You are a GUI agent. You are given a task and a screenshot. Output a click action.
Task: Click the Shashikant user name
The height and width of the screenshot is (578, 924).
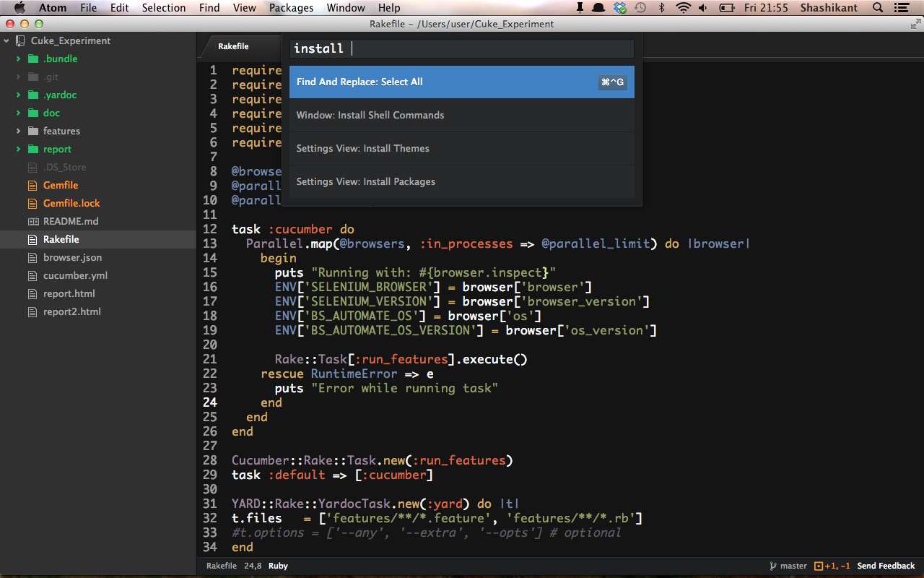tap(829, 8)
